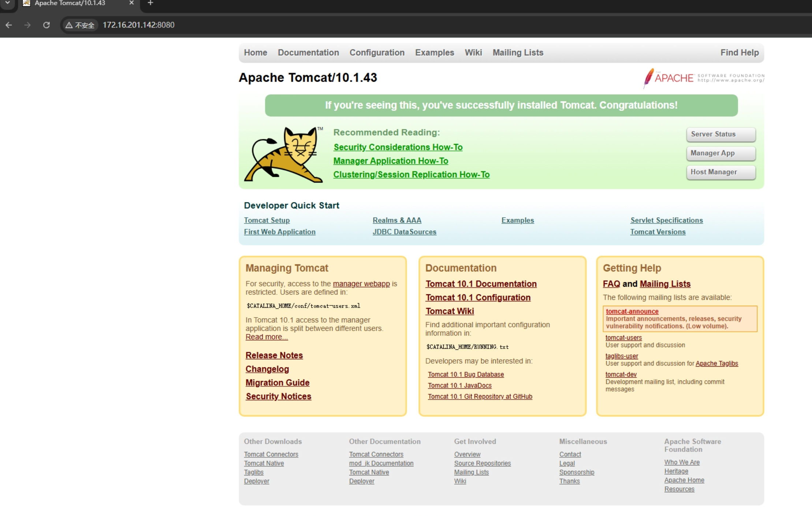Open Clustering/Session Replication How-To link
This screenshot has height=516, width=812.
point(411,175)
